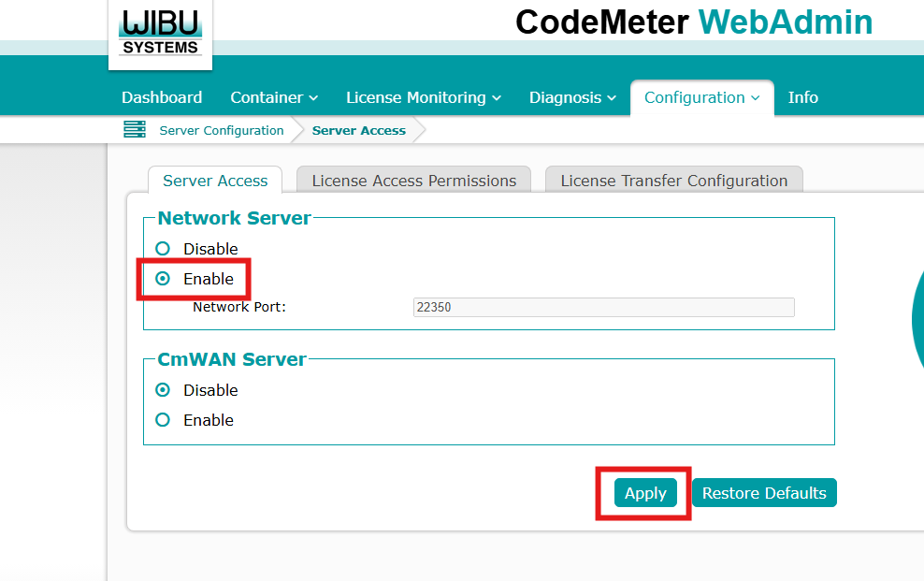
Task: Select Enable under CmWAN Server
Action: pos(164,420)
